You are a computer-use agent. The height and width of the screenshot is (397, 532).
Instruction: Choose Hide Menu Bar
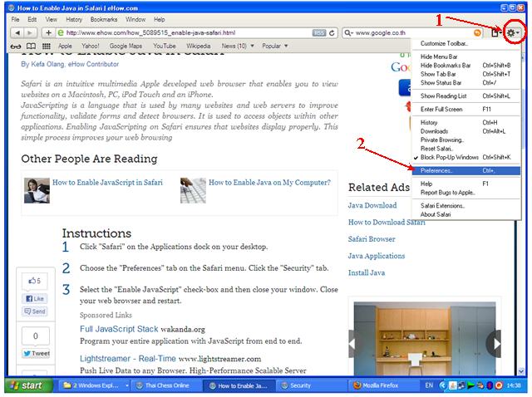click(466, 56)
